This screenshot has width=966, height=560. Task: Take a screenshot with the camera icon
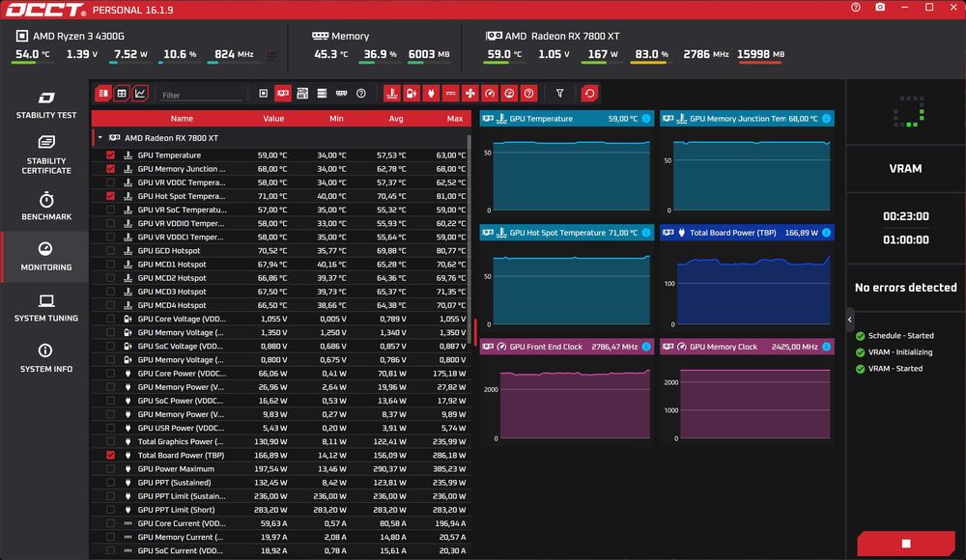point(880,8)
